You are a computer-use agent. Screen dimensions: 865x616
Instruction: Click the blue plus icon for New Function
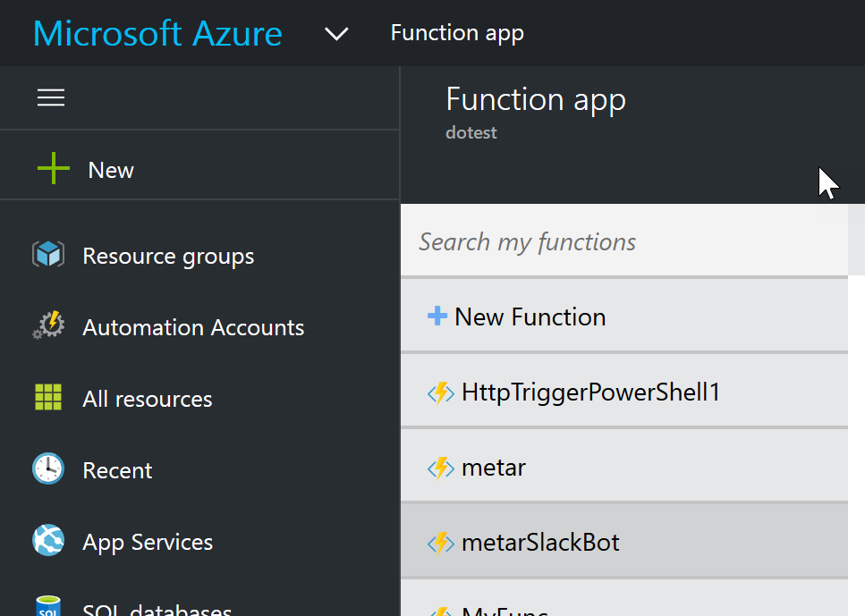(437, 316)
